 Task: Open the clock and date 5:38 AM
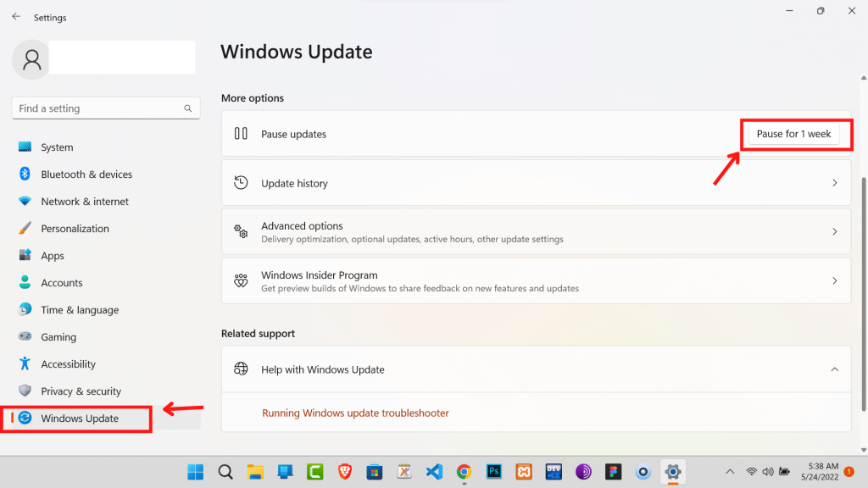(820, 472)
